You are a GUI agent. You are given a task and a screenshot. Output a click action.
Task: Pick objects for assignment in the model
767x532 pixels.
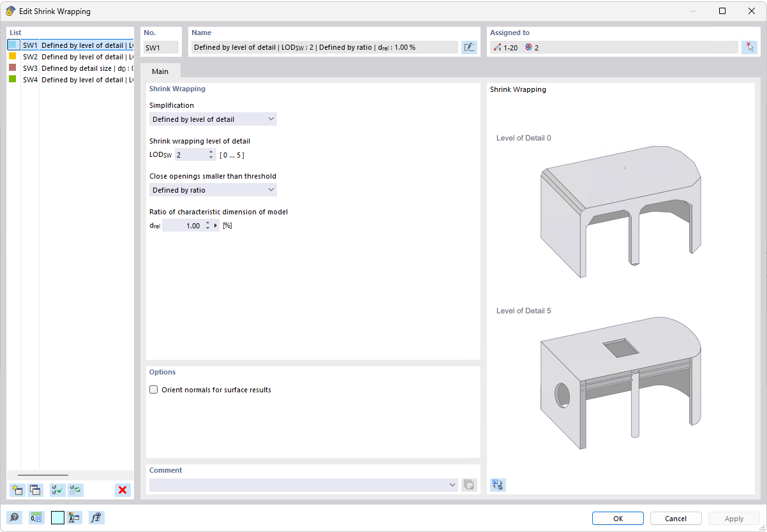tap(750, 47)
